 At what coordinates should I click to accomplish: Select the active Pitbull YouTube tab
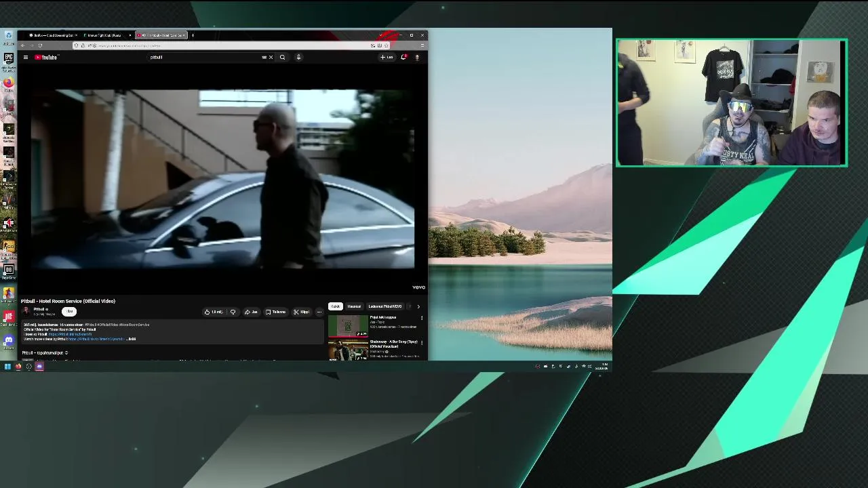coord(161,35)
